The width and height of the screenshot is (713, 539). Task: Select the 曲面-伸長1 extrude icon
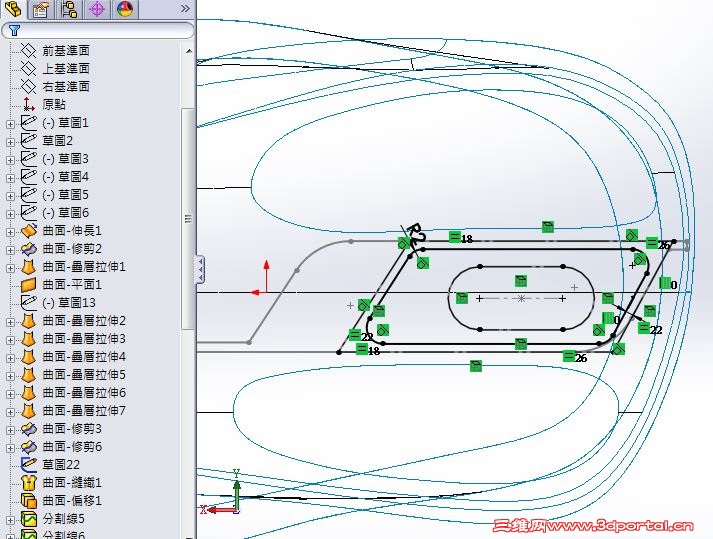29,231
